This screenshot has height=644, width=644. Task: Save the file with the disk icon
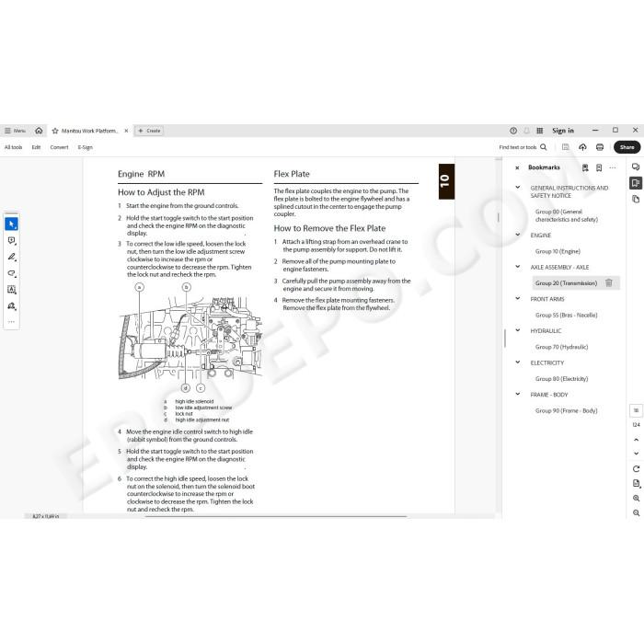pos(566,147)
